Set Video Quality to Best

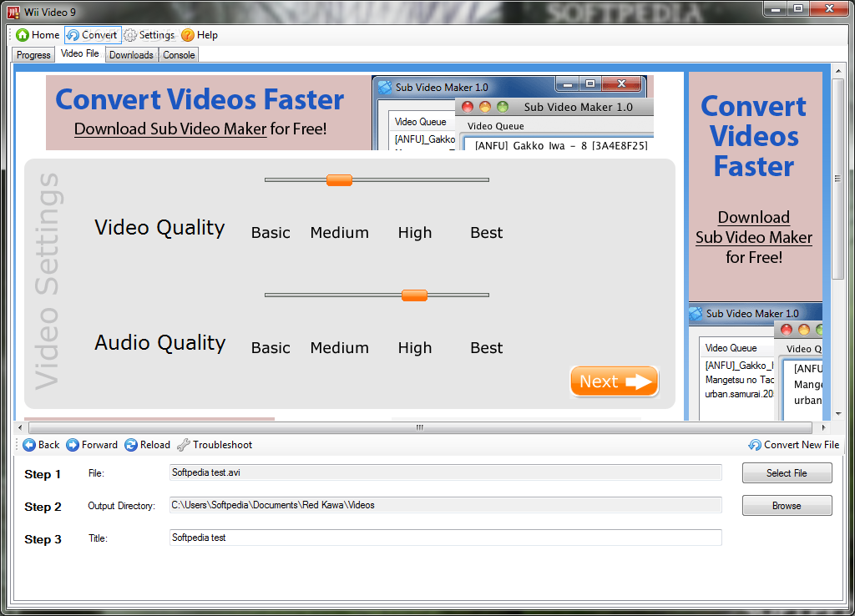coord(487,233)
